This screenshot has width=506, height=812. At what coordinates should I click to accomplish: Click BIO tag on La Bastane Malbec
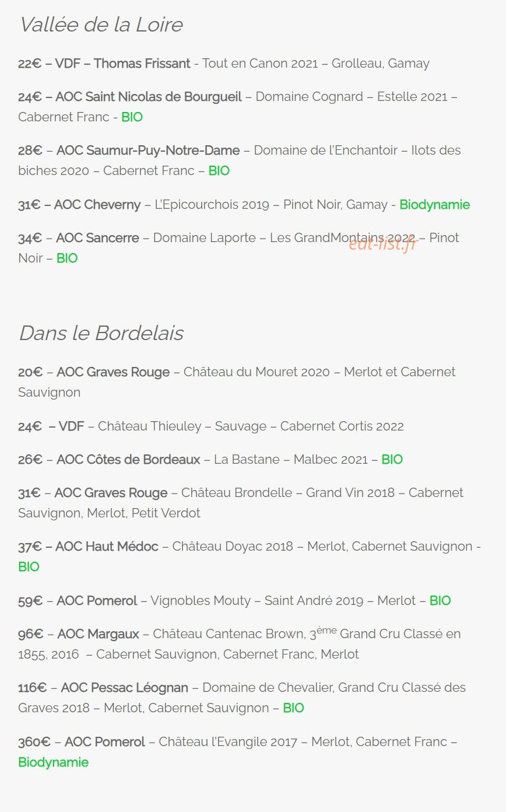[392, 459]
